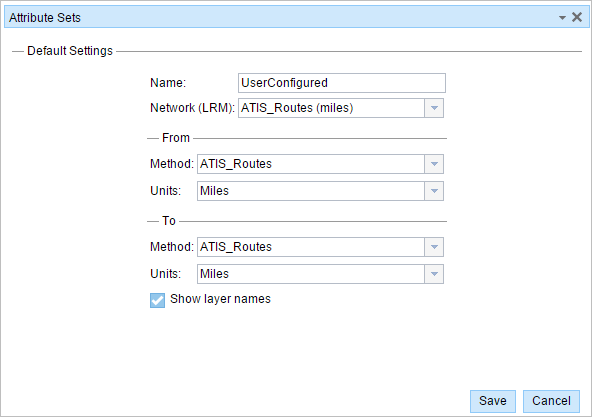Click the To Units Miles text box
This screenshot has width=592, height=417.
pyautogui.click(x=311, y=274)
